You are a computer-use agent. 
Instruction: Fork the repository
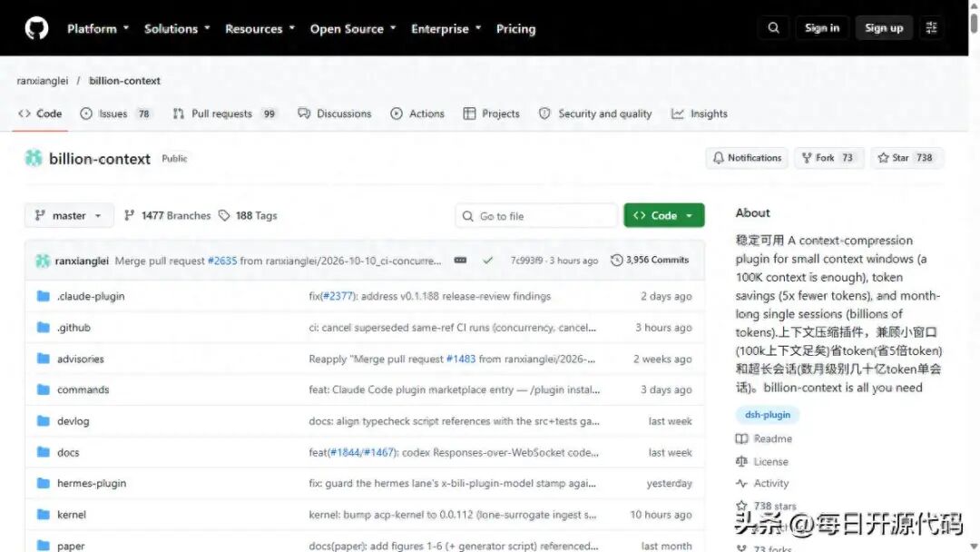(x=828, y=158)
